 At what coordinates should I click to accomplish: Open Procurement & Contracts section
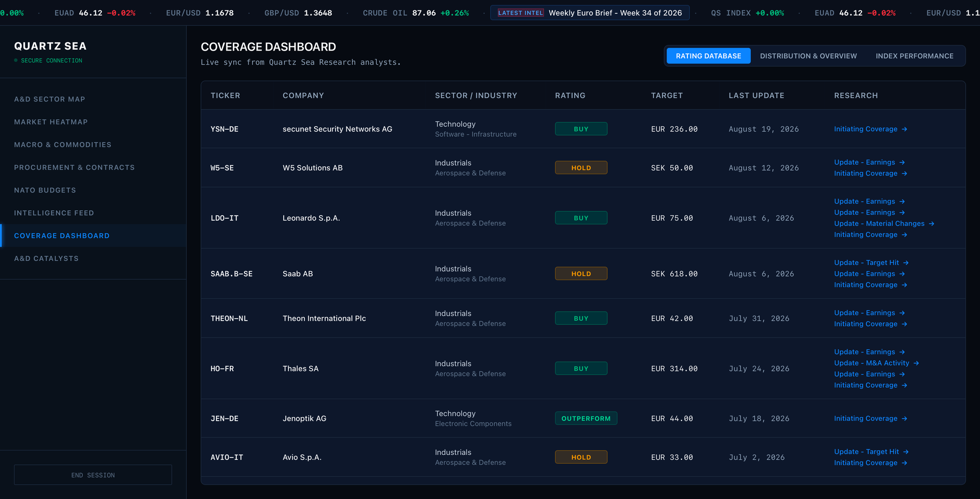pos(74,167)
